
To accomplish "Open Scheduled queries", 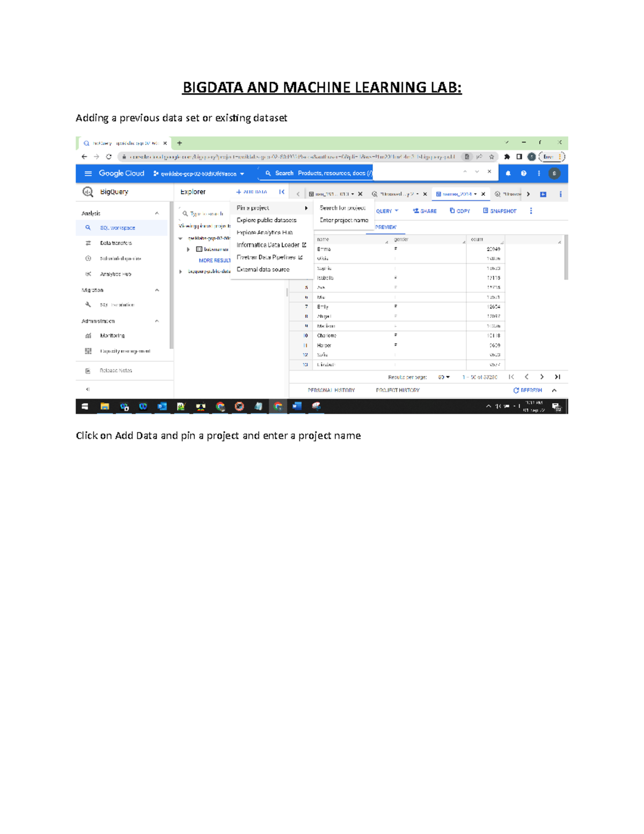I will tap(120, 258).
